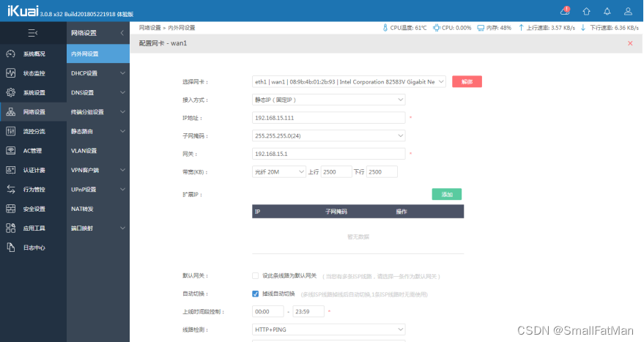This screenshot has width=644, height=342.
Task: Click the end time field 23:59
Action: coord(308,312)
